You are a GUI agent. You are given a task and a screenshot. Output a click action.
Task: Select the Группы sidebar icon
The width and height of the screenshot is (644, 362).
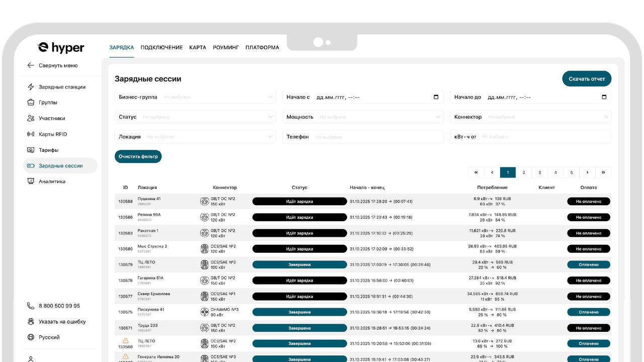(x=31, y=102)
